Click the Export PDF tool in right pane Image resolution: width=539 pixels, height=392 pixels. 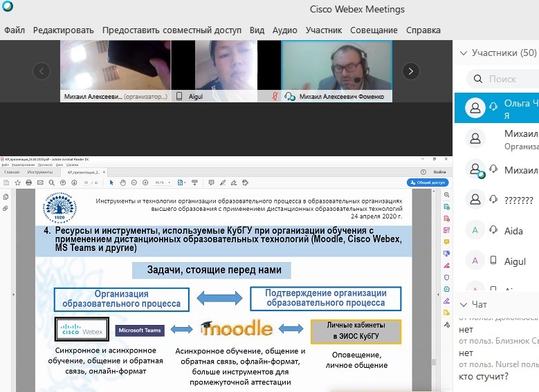pos(446,207)
